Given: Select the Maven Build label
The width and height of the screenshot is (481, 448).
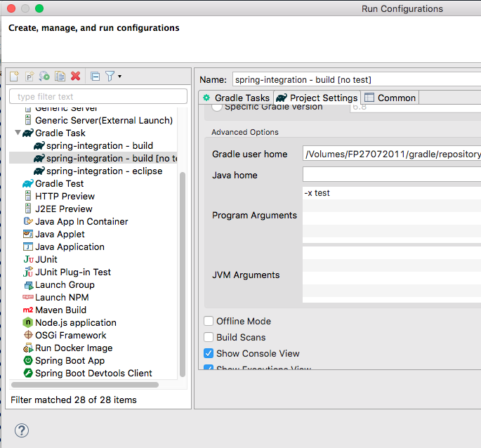Looking at the screenshot, I should point(60,310).
